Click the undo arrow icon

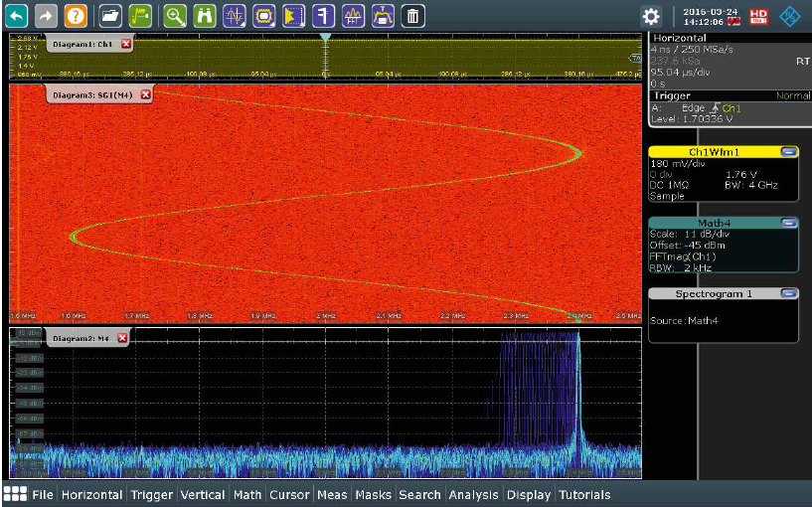click(17, 16)
